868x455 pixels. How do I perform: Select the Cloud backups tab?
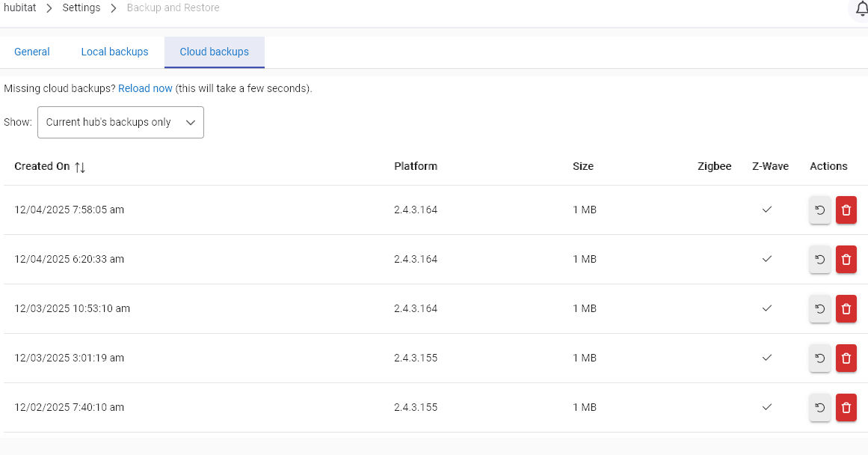coord(214,52)
